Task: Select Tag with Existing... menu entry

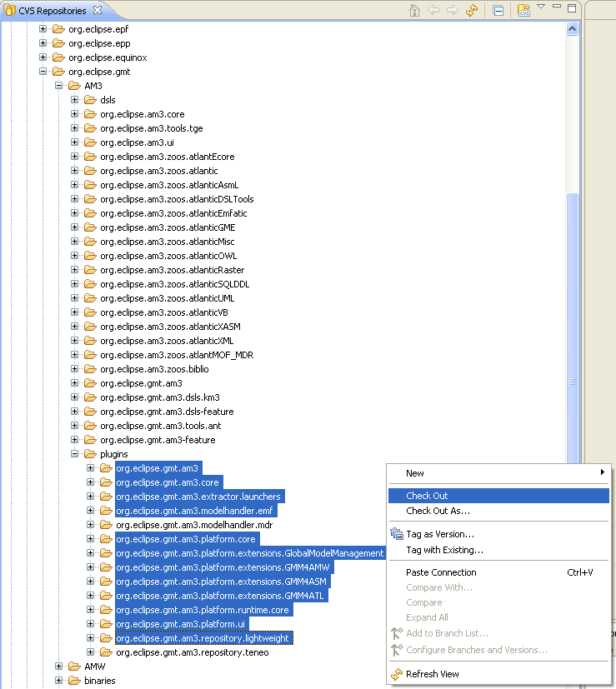Action: [x=498, y=550]
